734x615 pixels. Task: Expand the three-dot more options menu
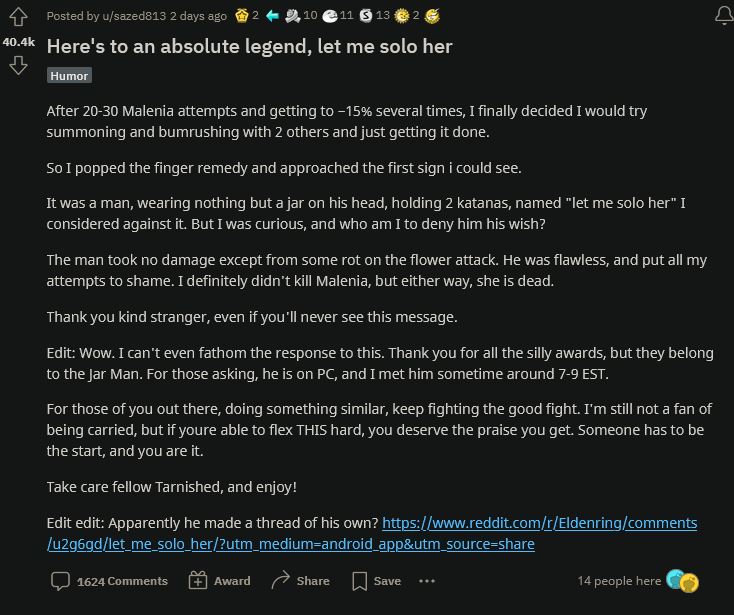click(427, 581)
